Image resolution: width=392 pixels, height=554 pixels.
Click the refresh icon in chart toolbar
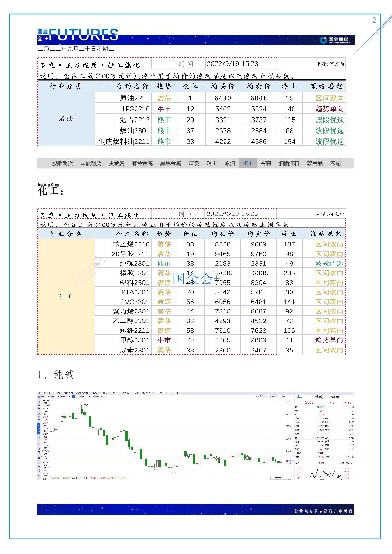point(54,393)
